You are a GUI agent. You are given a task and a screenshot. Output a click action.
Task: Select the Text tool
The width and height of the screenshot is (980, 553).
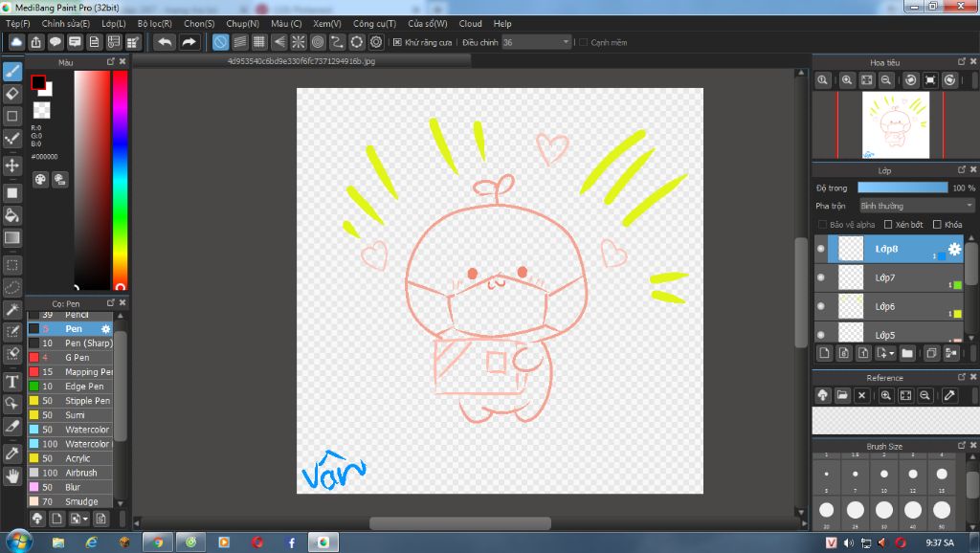click(x=12, y=381)
